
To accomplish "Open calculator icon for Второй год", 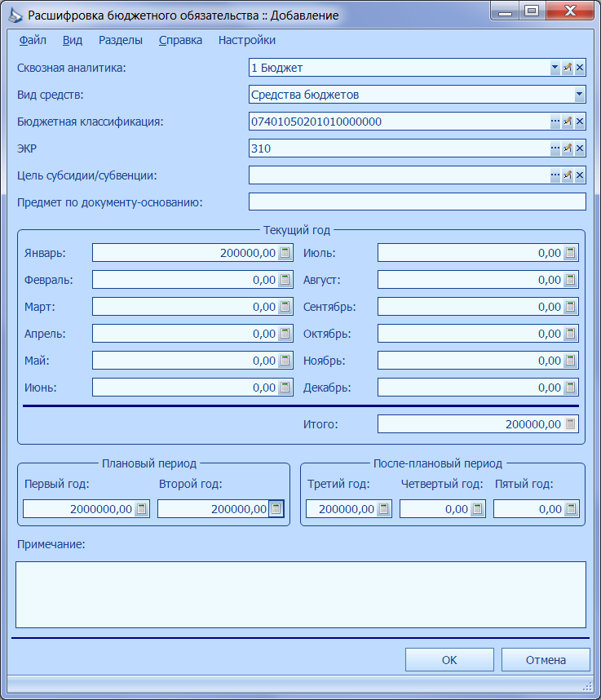I will (276, 508).
